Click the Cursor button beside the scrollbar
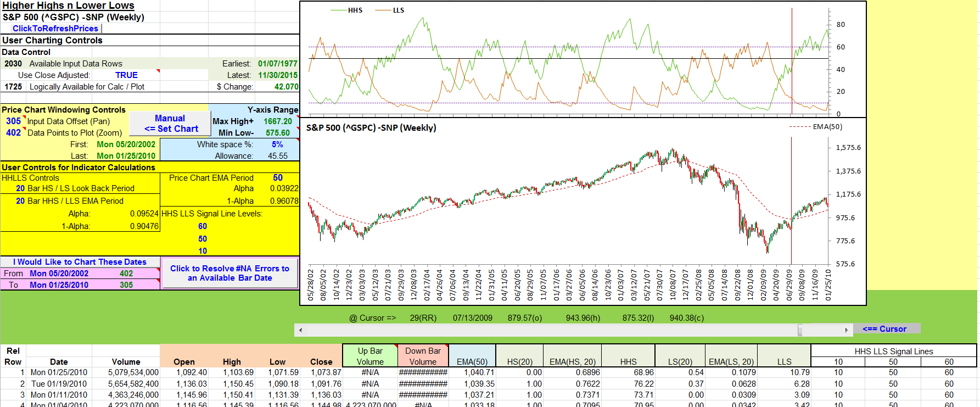Viewport: 980px width, 407px height. tap(884, 329)
